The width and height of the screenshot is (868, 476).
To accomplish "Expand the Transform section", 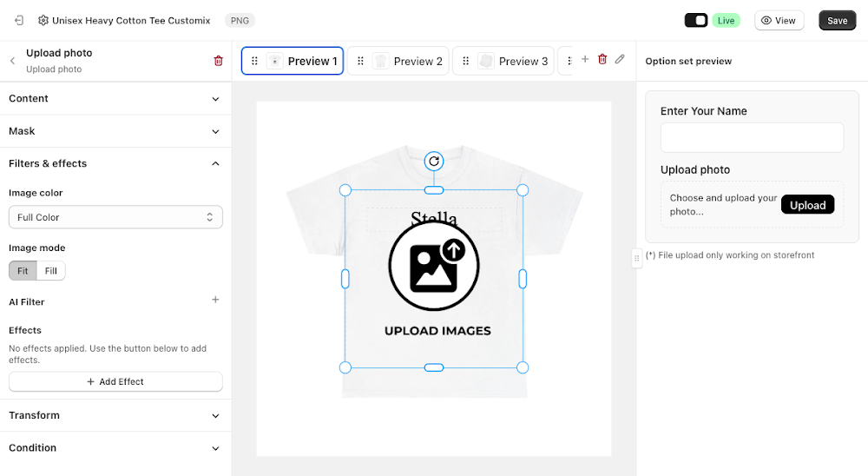I will click(115, 415).
